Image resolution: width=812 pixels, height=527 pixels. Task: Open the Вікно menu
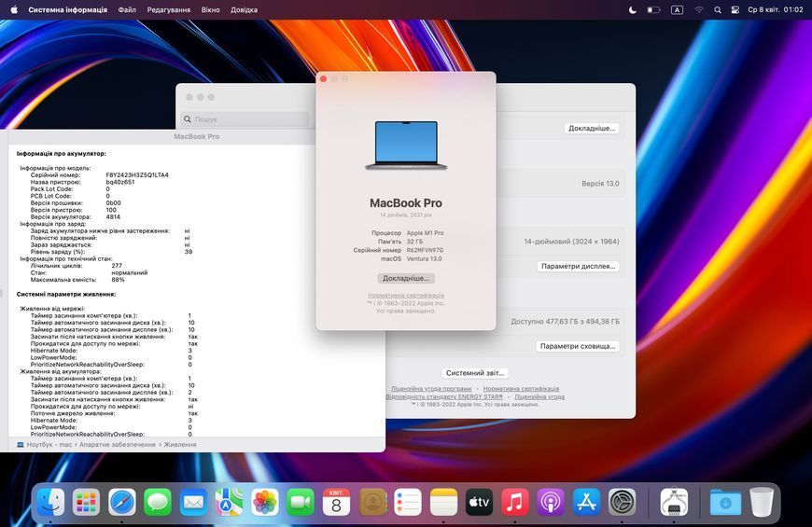point(210,10)
